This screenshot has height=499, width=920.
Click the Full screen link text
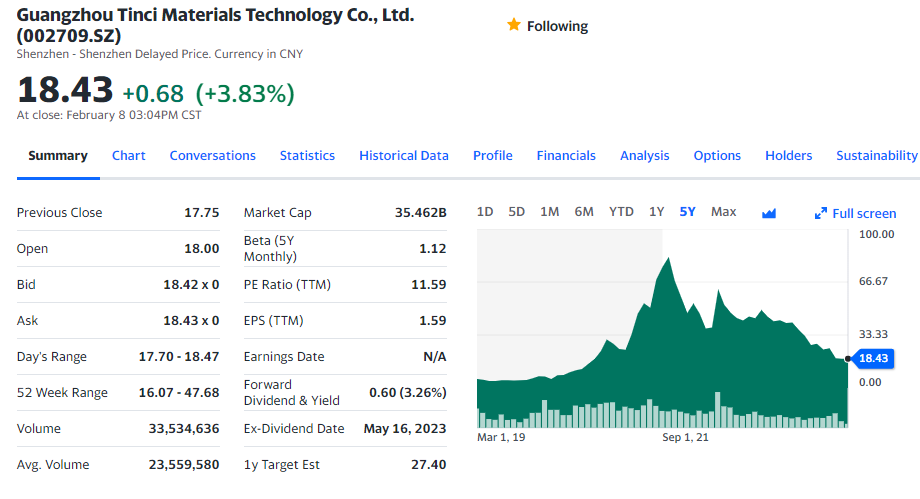864,214
